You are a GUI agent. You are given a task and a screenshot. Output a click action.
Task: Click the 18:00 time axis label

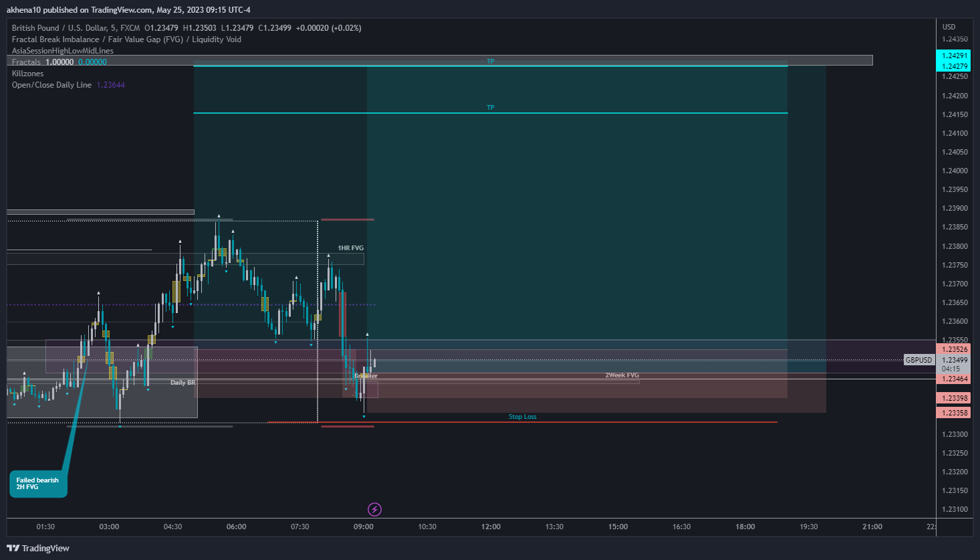pyautogui.click(x=745, y=527)
